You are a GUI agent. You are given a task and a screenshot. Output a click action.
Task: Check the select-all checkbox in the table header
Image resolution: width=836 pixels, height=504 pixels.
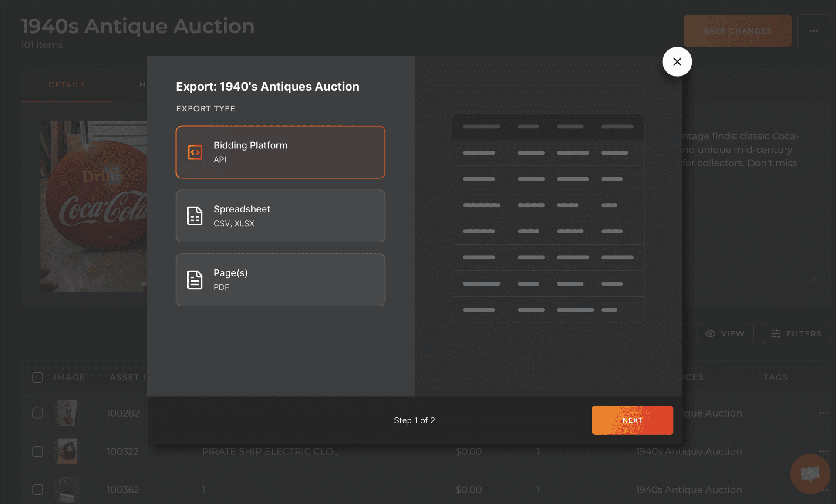coord(38,377)
